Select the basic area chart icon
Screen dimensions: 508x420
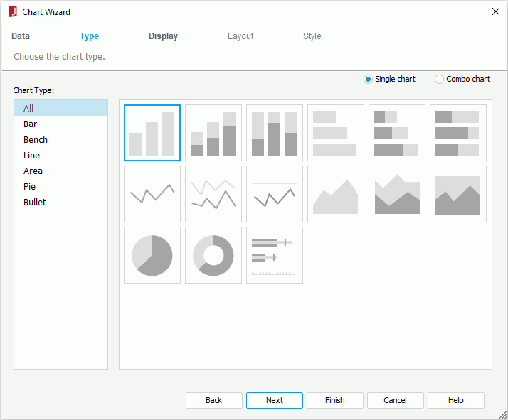(x=336, y=194)
